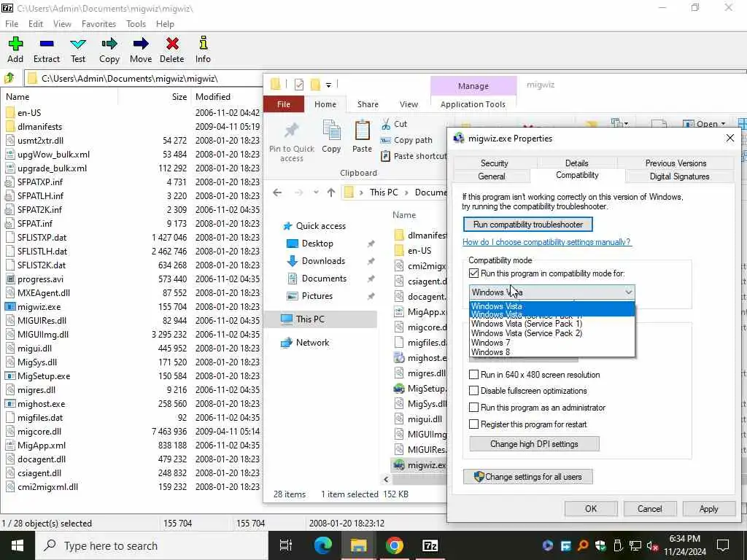Switch to the Security tab

click(495, 163)
